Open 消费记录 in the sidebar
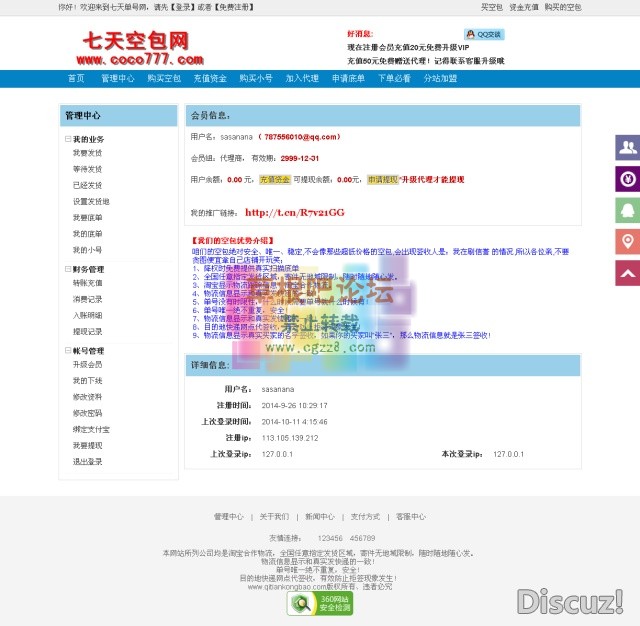Image resolution: width=640 pixels, height=626 pixels. coord(87,299)
